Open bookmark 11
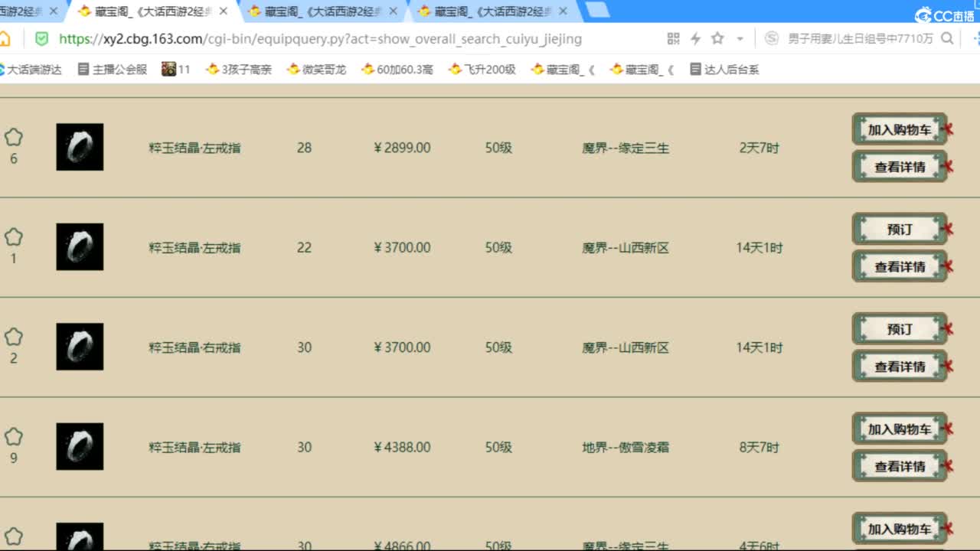The height and width of the screenshot is (551, 980). point(176,69)
